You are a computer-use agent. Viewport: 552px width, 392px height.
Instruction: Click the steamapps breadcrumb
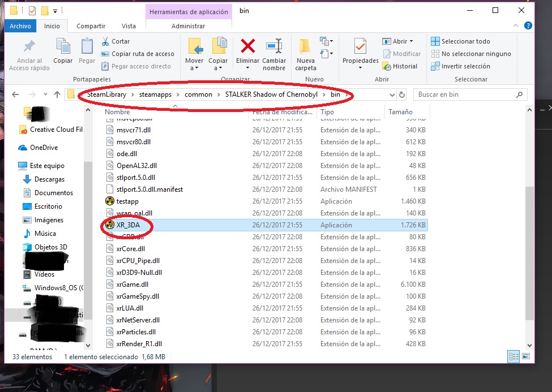click(155, 94)
